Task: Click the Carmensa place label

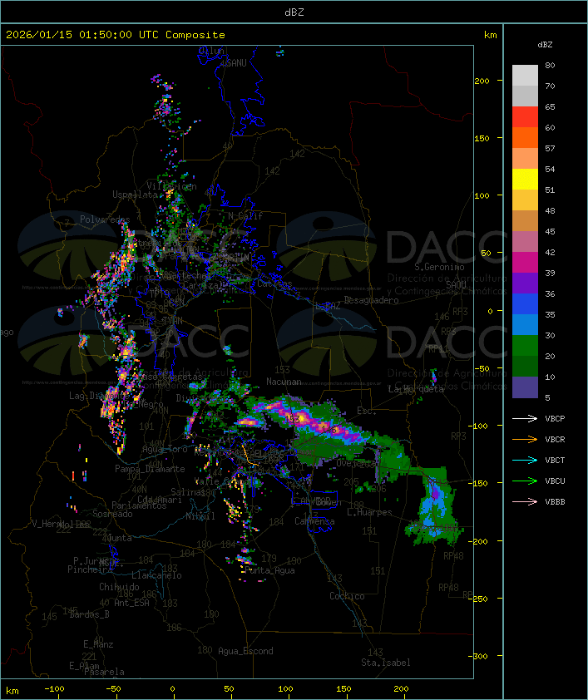Action: click(314, 521)
